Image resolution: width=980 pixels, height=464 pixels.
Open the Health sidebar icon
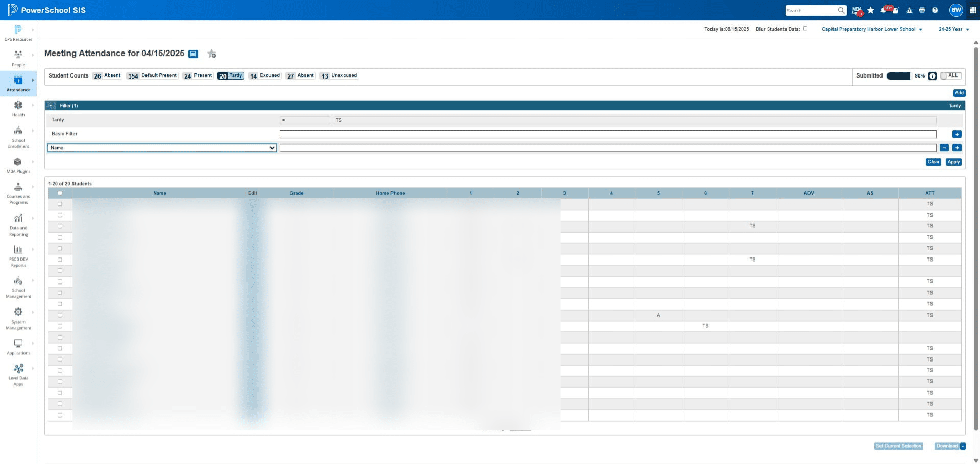18,105
